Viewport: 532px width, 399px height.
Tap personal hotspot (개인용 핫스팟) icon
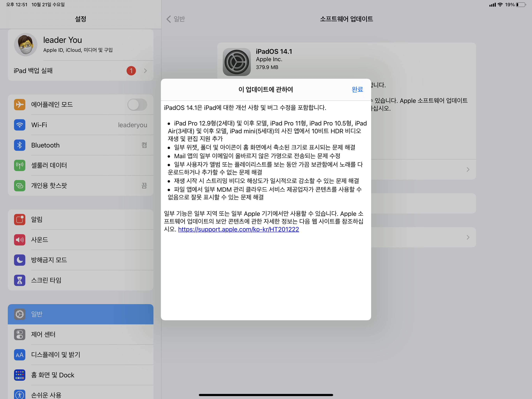pyautogui.click(x=19, y=185)
